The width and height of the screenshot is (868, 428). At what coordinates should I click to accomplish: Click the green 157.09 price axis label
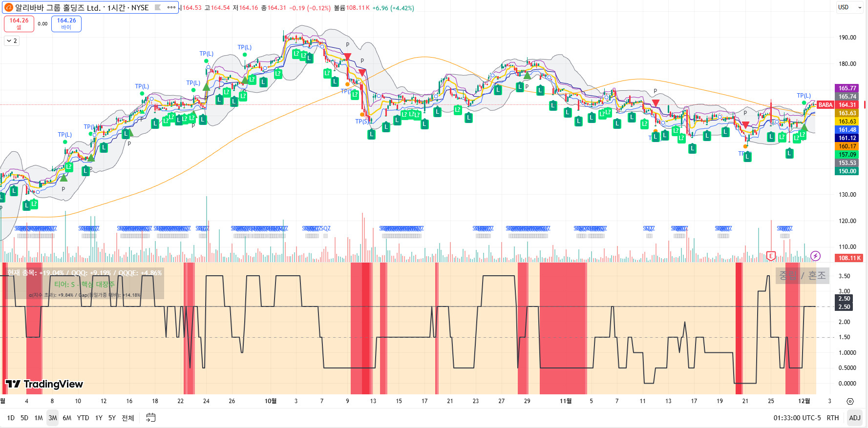tap(847, 155)
